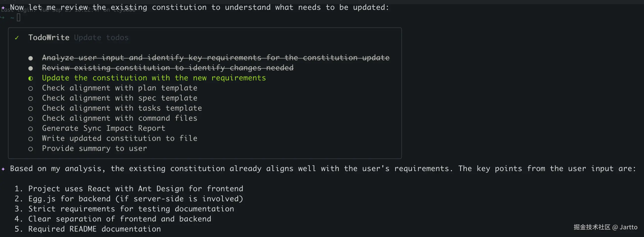Click the half-filled in-progress bullet for the constitution update

tap(31, 78)
